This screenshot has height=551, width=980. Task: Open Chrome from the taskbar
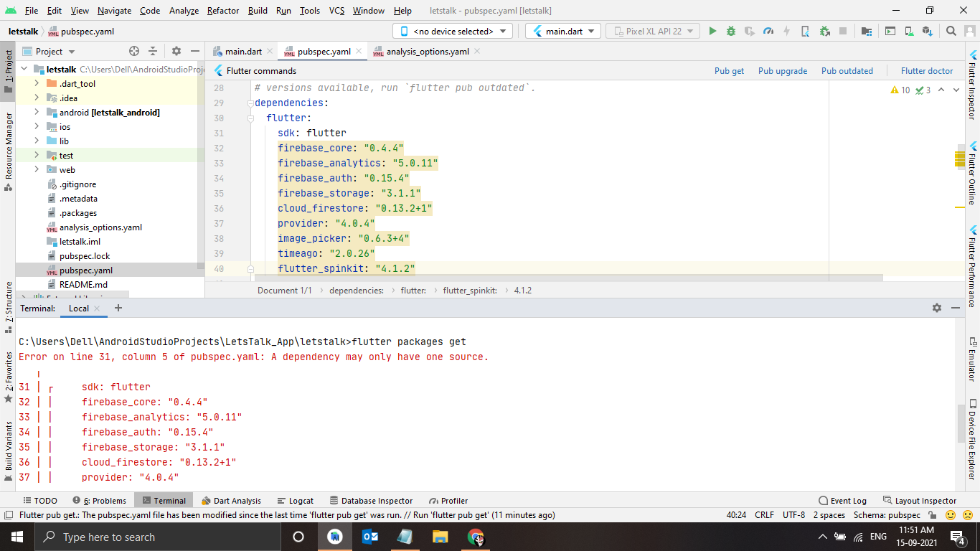point(476,537)
